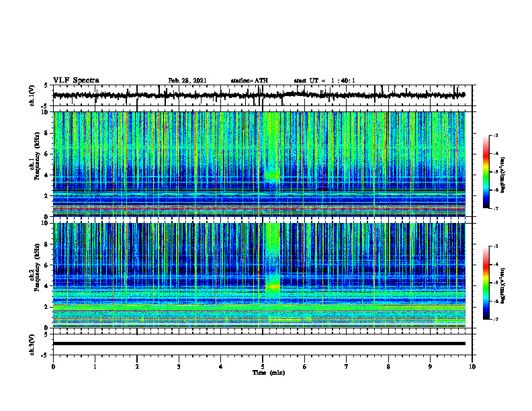This screenshot has width=532, height=411.
Task: Click the "station=ATH" label
Action: [x=249, y=81]
